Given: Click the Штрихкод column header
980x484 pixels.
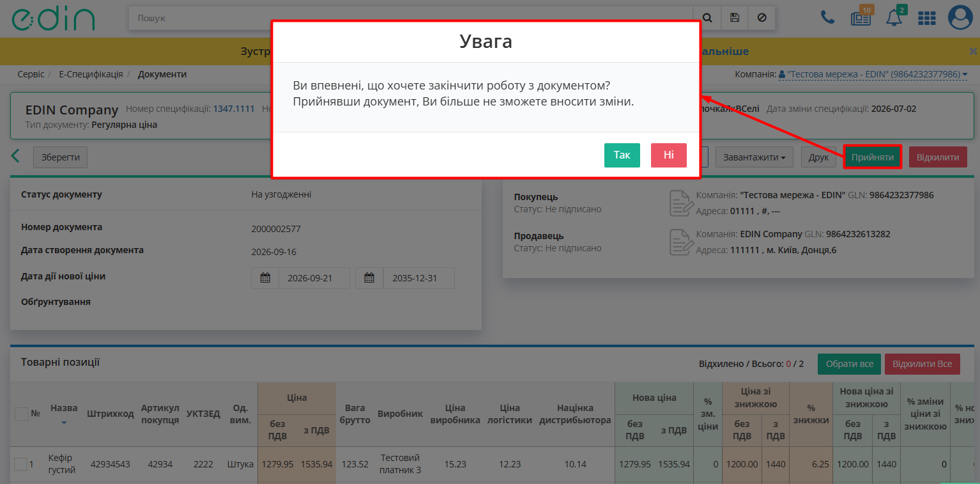Looking at the screenshot, I should [111, 414].
